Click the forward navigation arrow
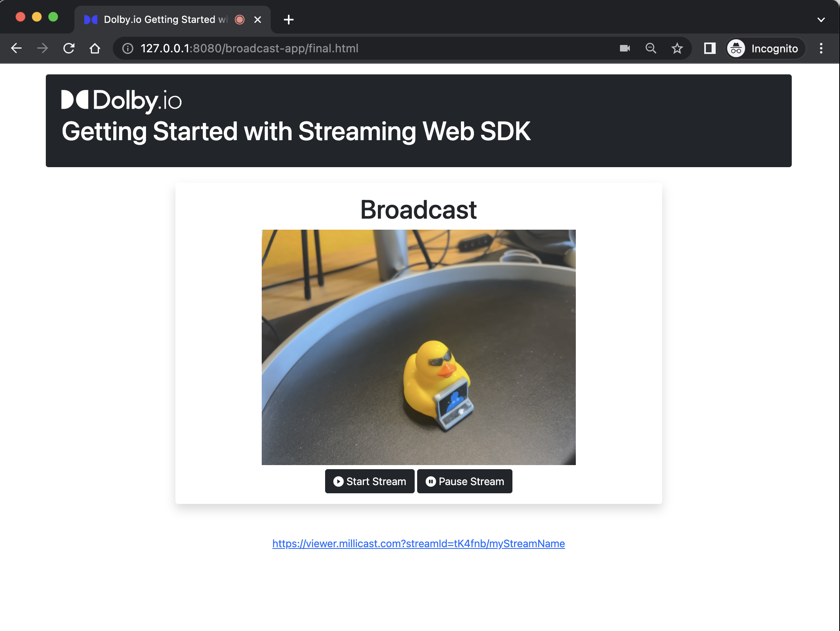The width and height of the screenshot is (840, 631). click(x=43, y=48)
